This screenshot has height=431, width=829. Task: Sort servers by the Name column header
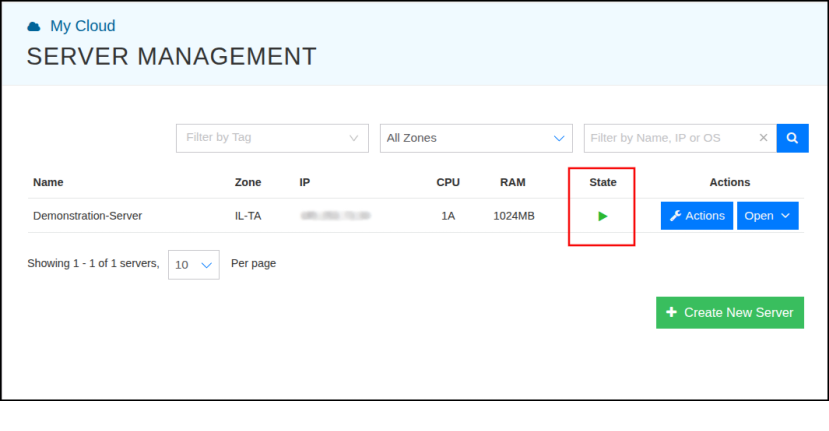coord(48,182)
